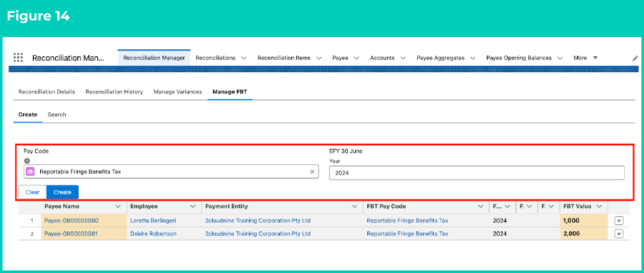Click FBT Value cell showing 1,000
The image size is (644, 273).
click(x=584, y=221)
